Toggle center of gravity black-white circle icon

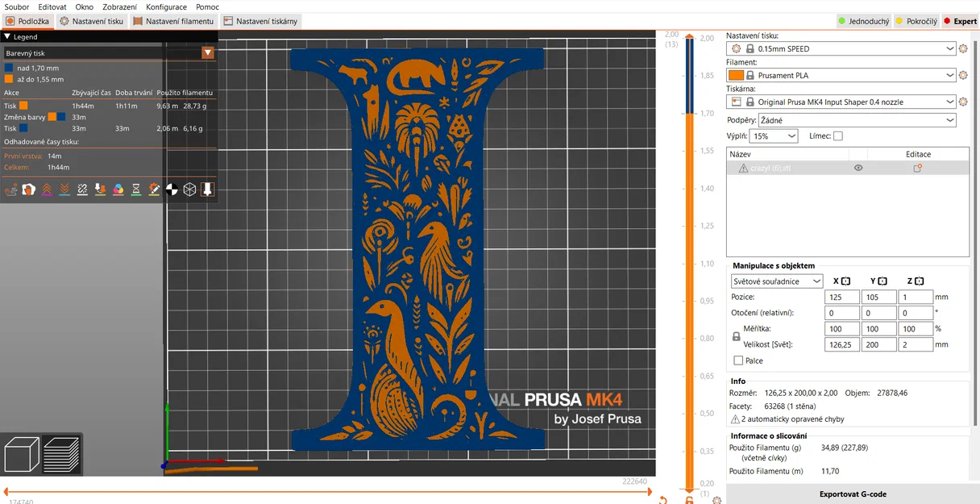tap(172, 190)
